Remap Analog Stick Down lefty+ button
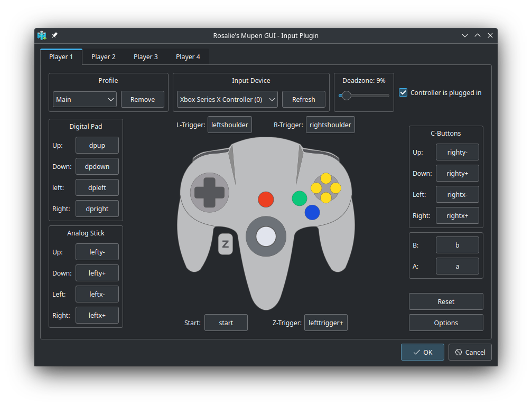 (x=97, y=273)
